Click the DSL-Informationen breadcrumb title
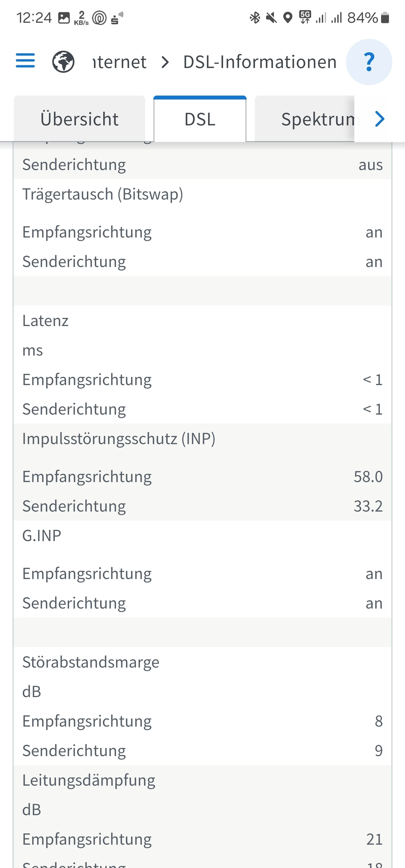Screen dimensions: 405x868 260,62
